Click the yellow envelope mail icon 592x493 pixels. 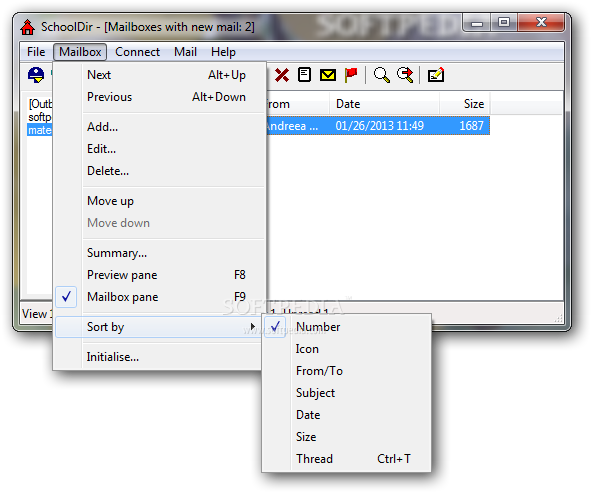(327, 75)
